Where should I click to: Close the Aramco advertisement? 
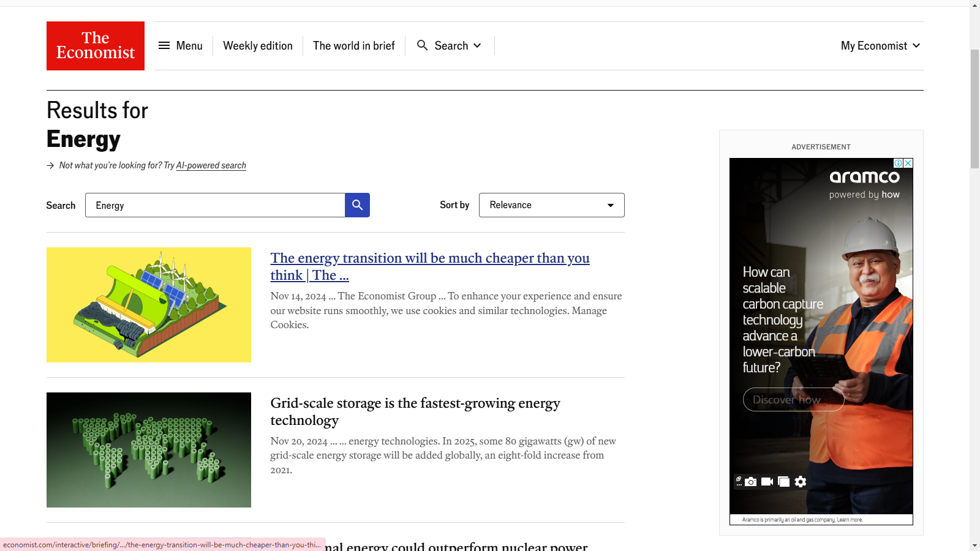coord(908,163)
